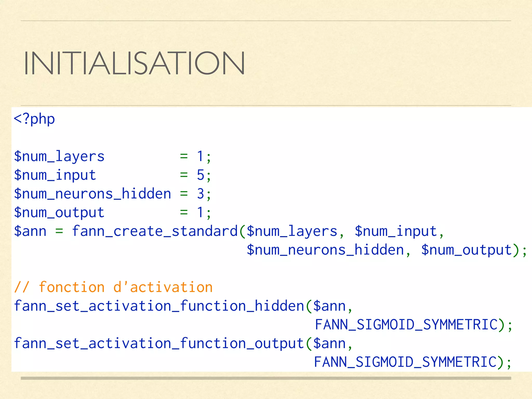This screenshot has height=399, width=532.
Task: Click the '$num_input' assignment line
Action: coord(112,175)
